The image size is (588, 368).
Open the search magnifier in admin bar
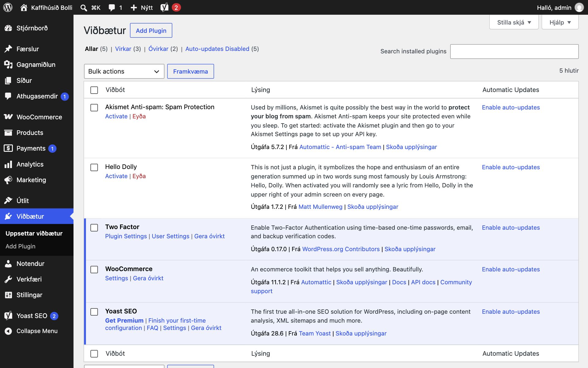84,8
